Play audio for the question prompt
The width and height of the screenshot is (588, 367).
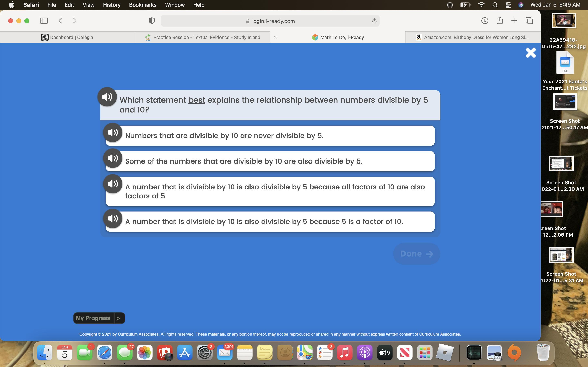coord(107,97)
